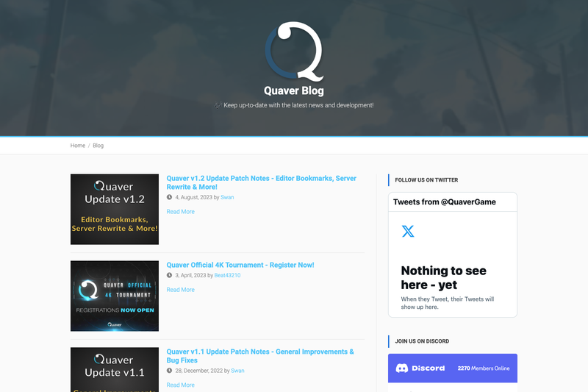This screenshot has width=588, height=392.
Task: Click the large Quaver logo in header
Action: [x=295, y=51]
